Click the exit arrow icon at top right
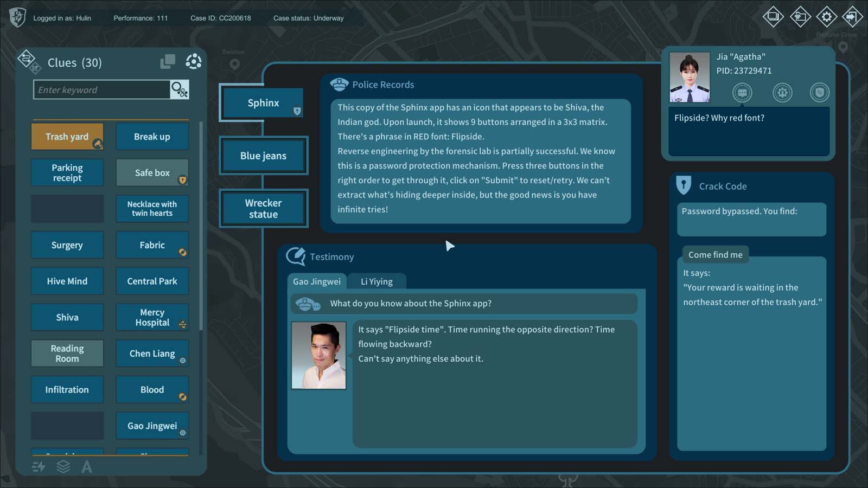 (x=852, y=17)
